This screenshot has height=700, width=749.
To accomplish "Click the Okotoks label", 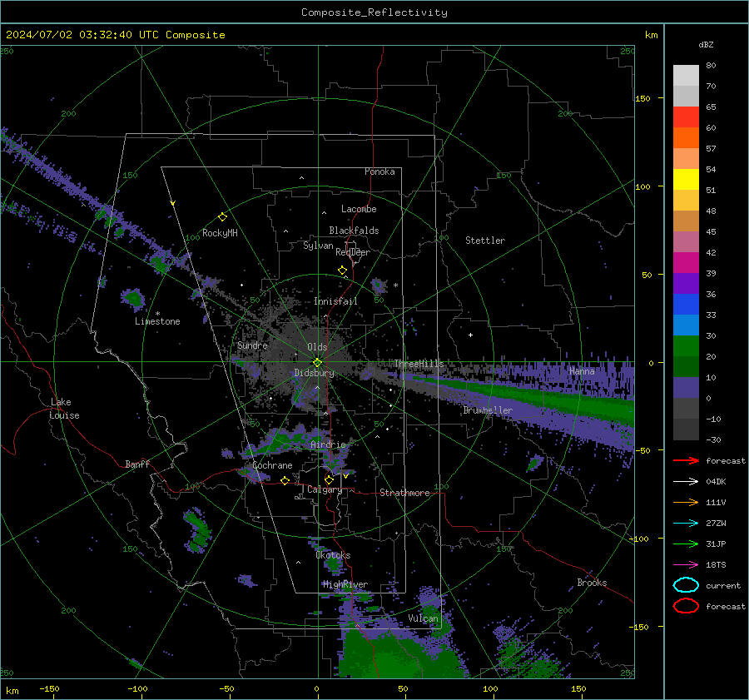I will click(333, 555).
